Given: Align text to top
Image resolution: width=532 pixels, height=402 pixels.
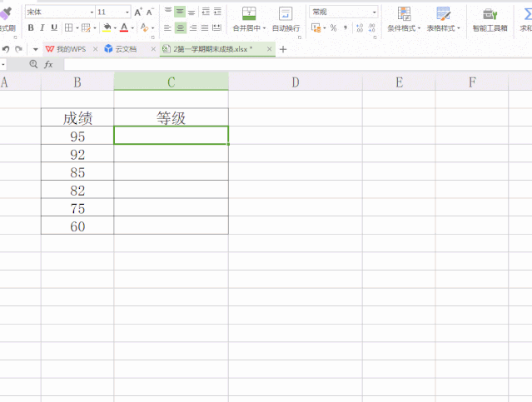Looking at the screenshot, I should coord(168,12).
